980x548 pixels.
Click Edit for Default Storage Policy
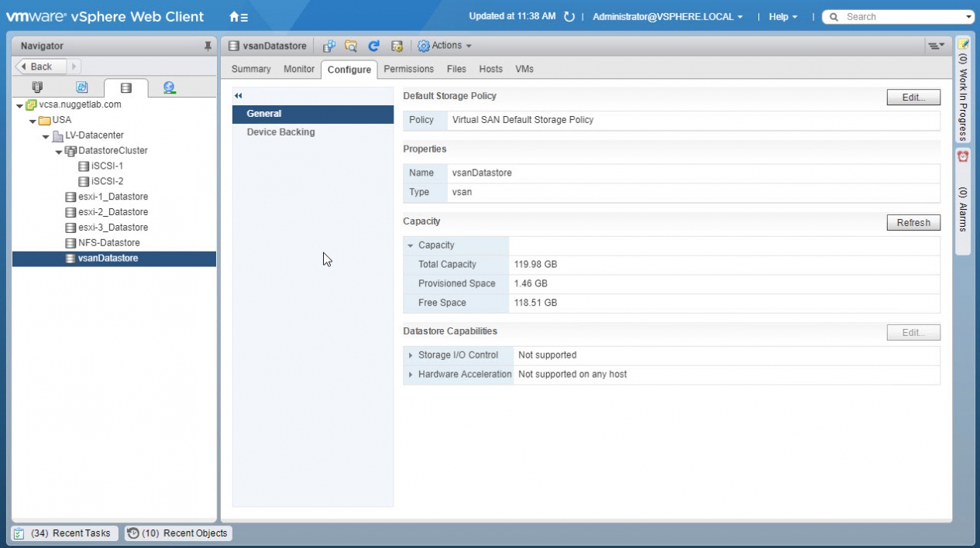913,98
